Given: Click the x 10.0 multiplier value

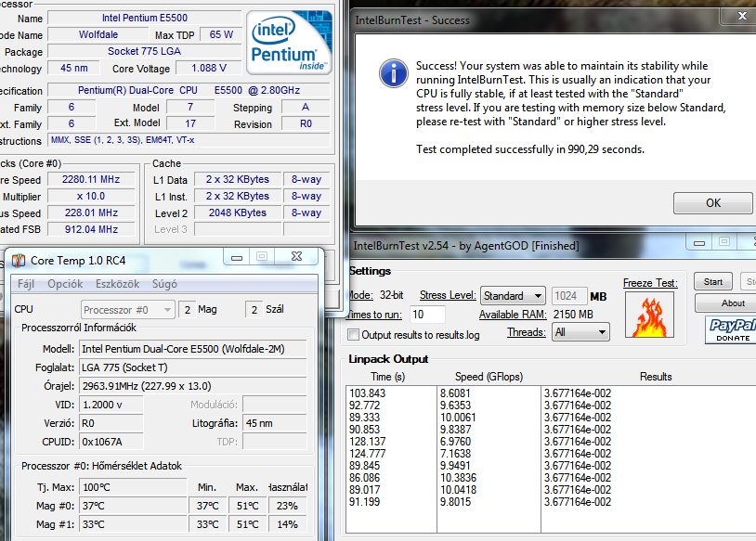Looking at the screenshot, I should click(x=91, y=196).
